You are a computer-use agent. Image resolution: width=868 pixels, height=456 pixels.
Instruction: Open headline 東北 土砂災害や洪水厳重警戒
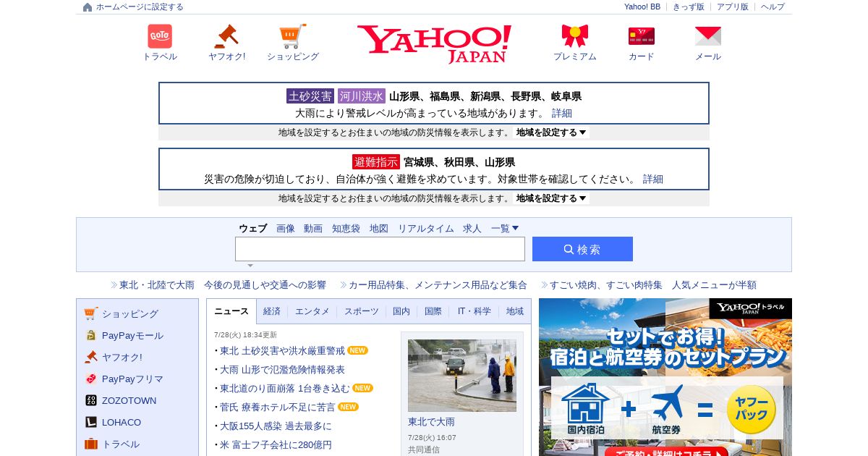click(282, 350)
